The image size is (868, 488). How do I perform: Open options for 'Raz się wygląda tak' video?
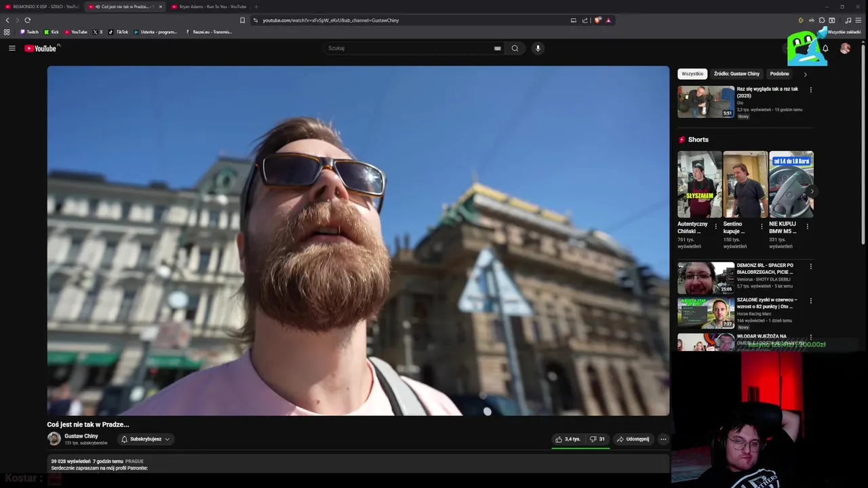810,89
